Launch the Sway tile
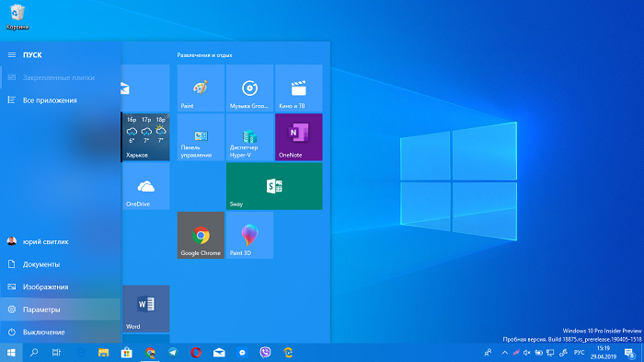The image size is (644, 362). (x=274, y=186)
